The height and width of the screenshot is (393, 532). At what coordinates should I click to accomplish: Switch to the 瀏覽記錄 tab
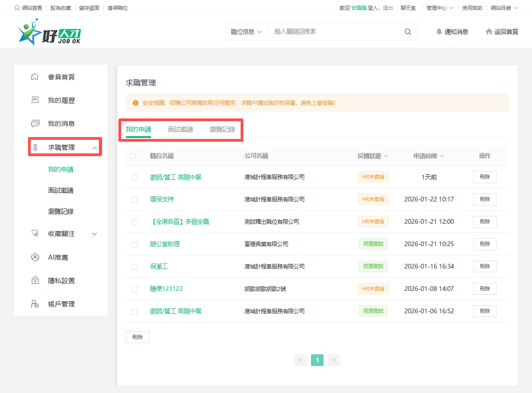[222, 130]
